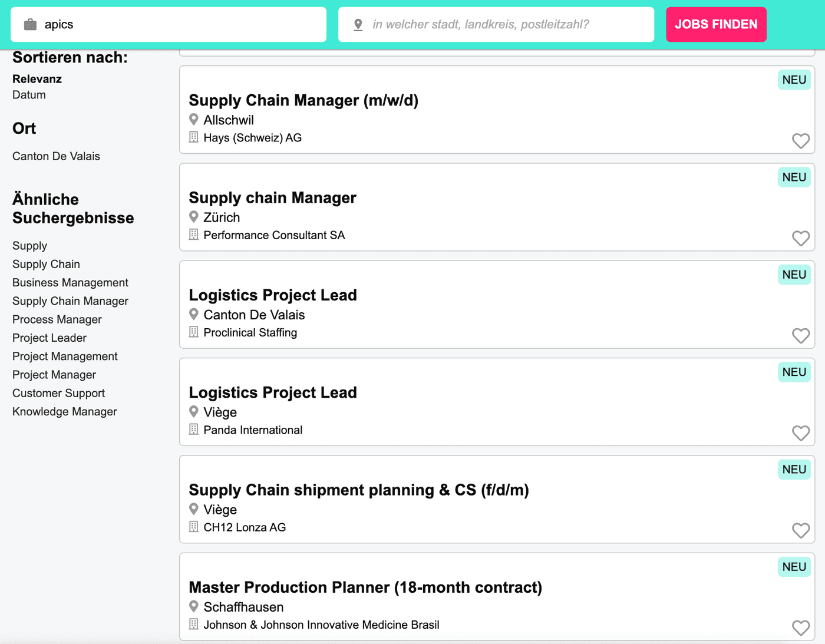Open the Knowledge Manager similar search

point(65,411)
